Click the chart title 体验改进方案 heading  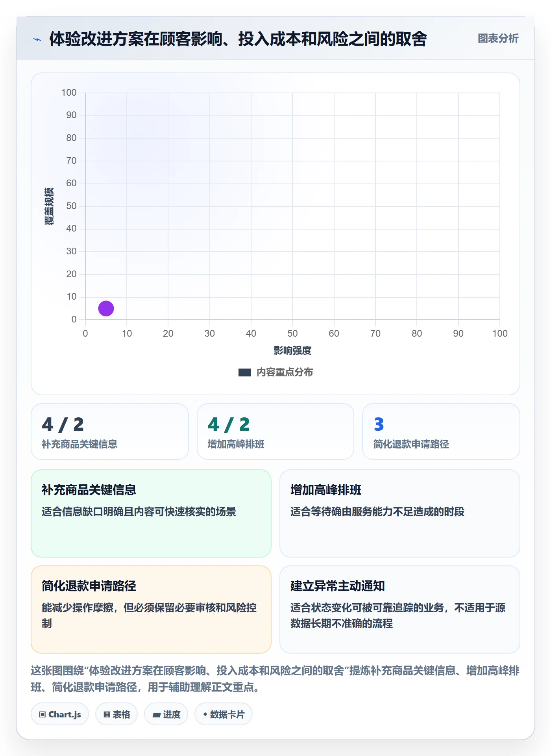(238, 39)
